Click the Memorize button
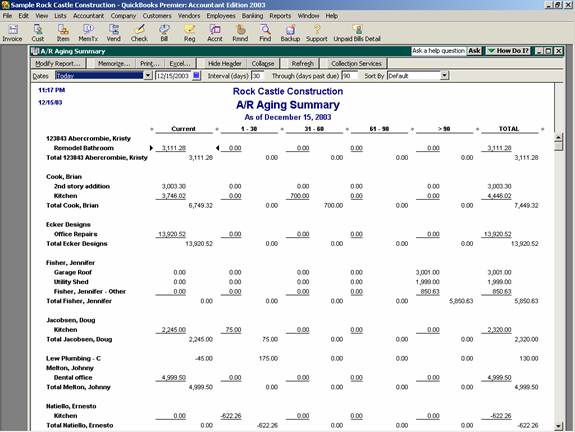Viewport: 575px width, 432px height. click(x=114, y=63)
